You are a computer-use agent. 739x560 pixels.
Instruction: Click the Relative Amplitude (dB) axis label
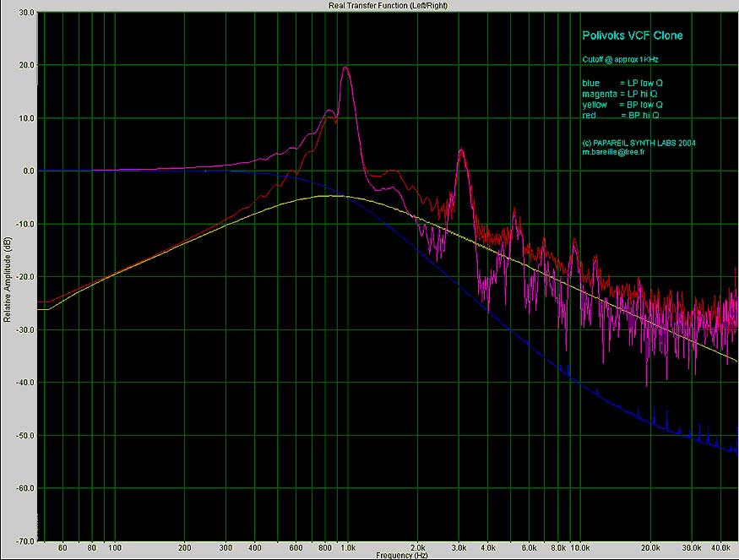7,280
